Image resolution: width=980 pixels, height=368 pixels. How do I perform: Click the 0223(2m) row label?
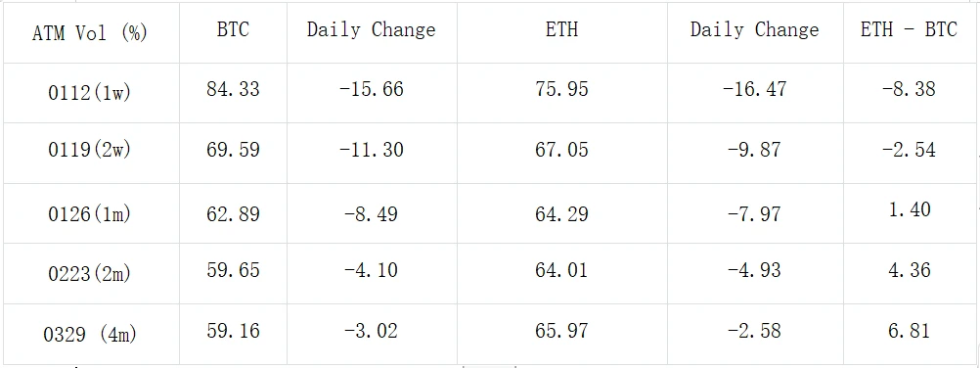(89, 273)
